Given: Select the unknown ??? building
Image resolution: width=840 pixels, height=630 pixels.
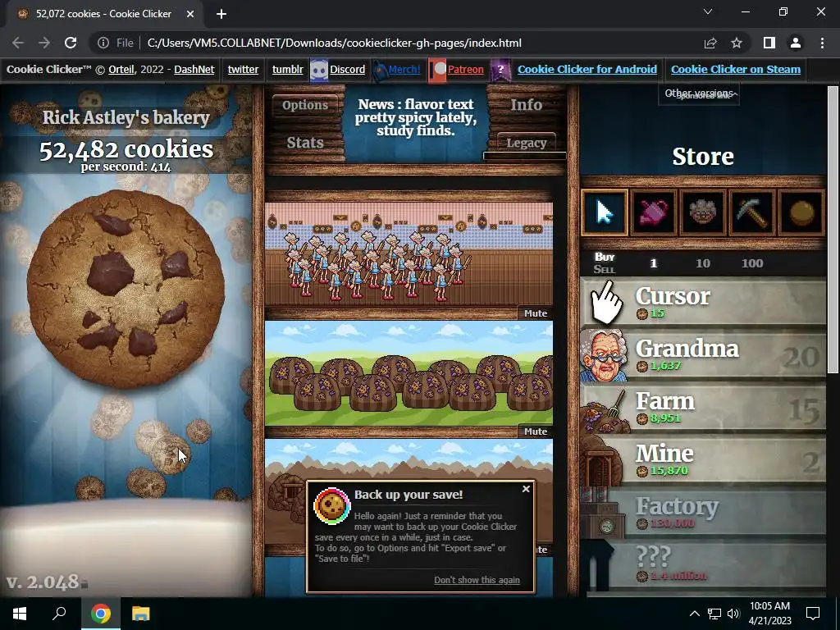Looking at the screenshot, I should coord(703,566).
